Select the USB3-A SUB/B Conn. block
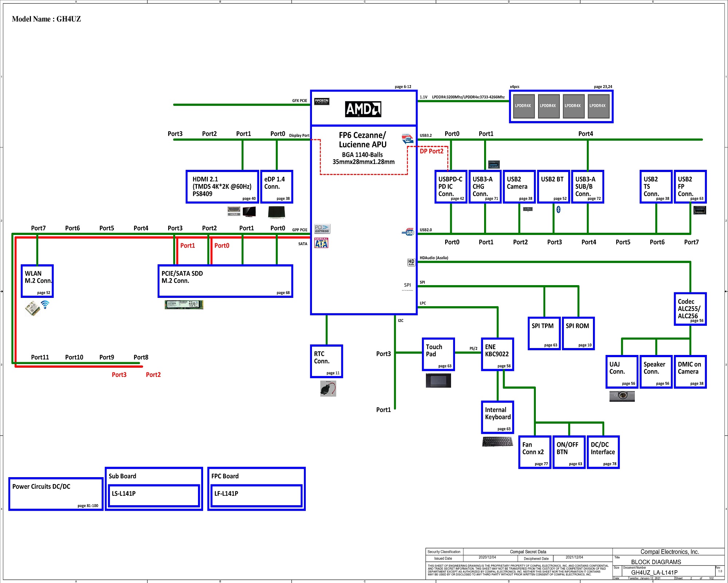The image size is (728, 583). 587,187
